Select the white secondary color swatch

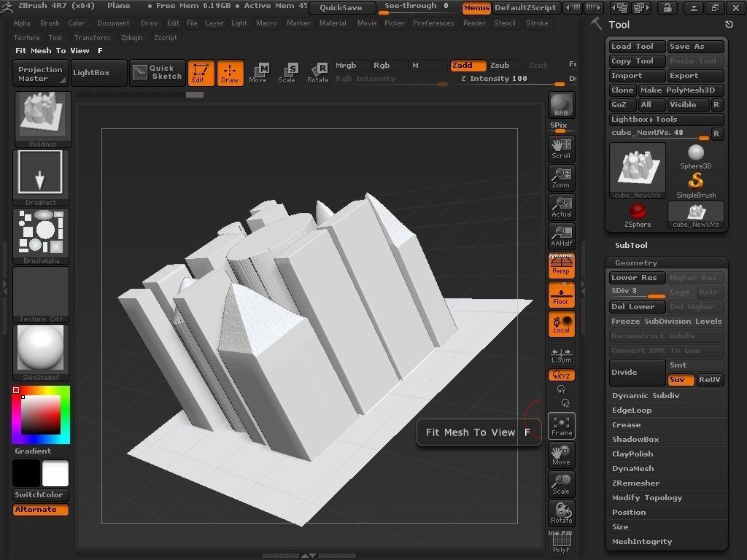(55, 473)
